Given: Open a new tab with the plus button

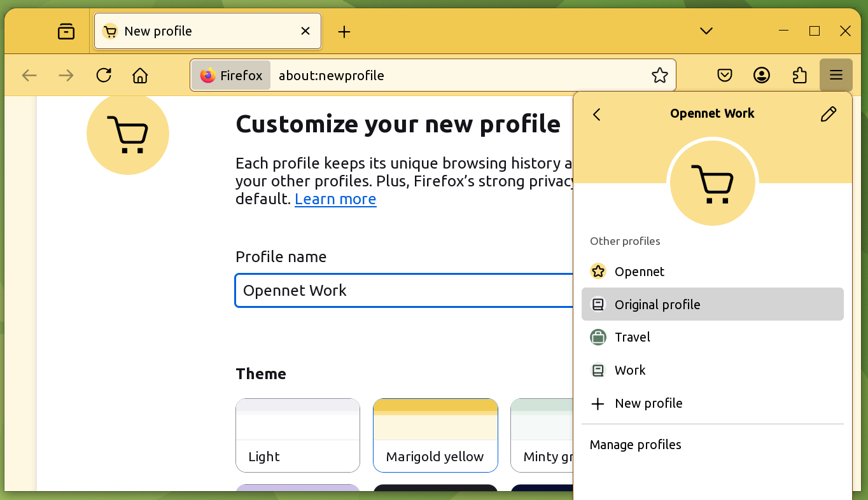Looking at the screenshot, I should tap(344, 32).
